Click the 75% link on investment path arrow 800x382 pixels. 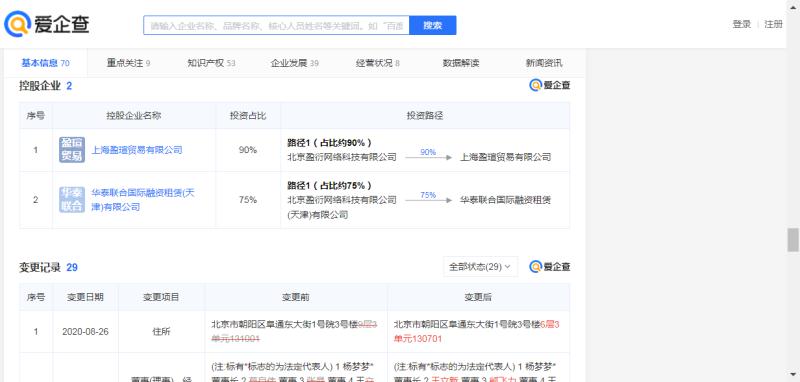pos(428,195)
